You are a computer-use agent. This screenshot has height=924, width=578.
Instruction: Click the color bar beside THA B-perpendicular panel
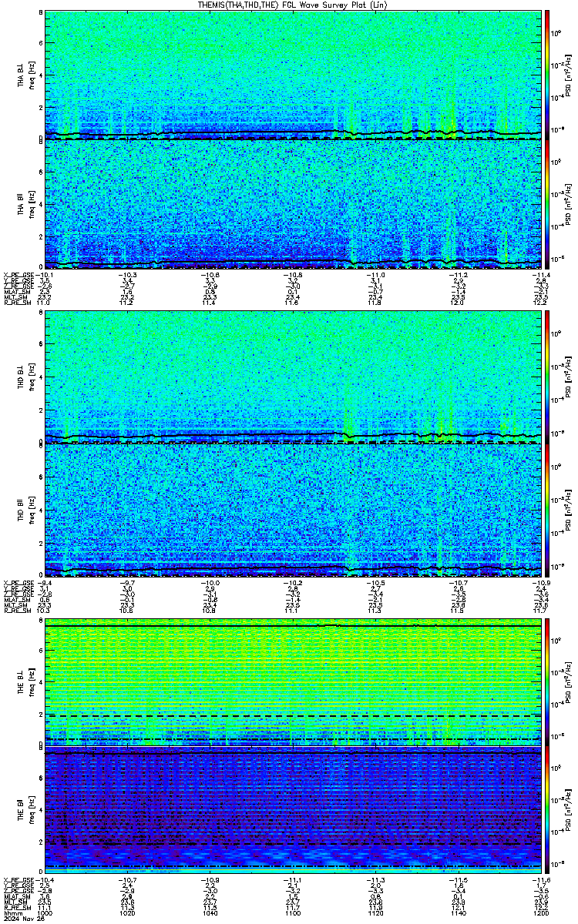[x=547, y=75]
